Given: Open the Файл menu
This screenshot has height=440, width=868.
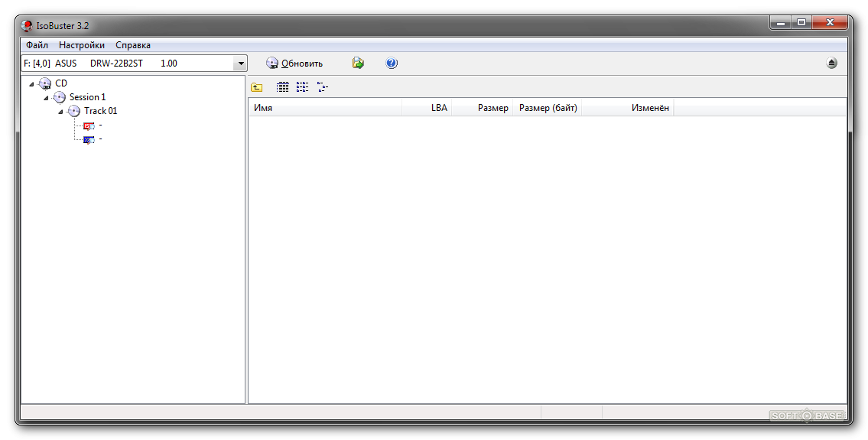Looking at the screenshot, I should tap(37, 45).
